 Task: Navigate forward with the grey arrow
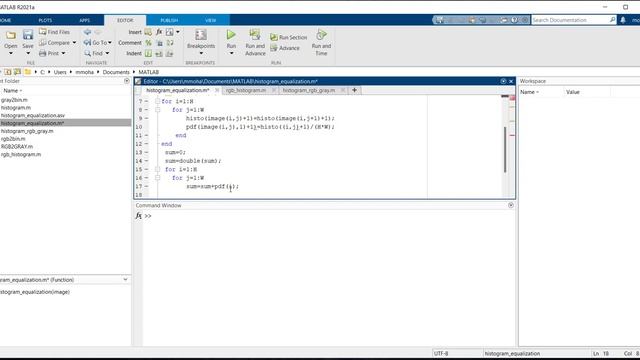coord(98,32)
